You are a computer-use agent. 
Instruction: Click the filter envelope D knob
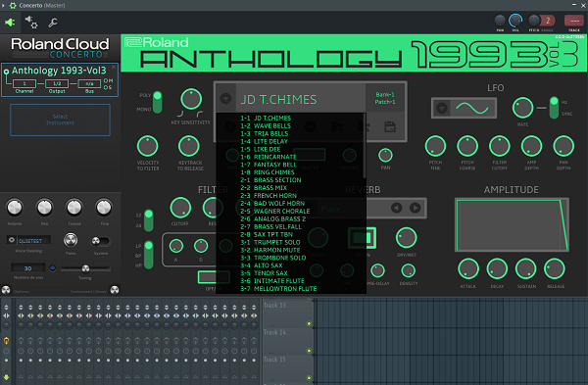201,246
